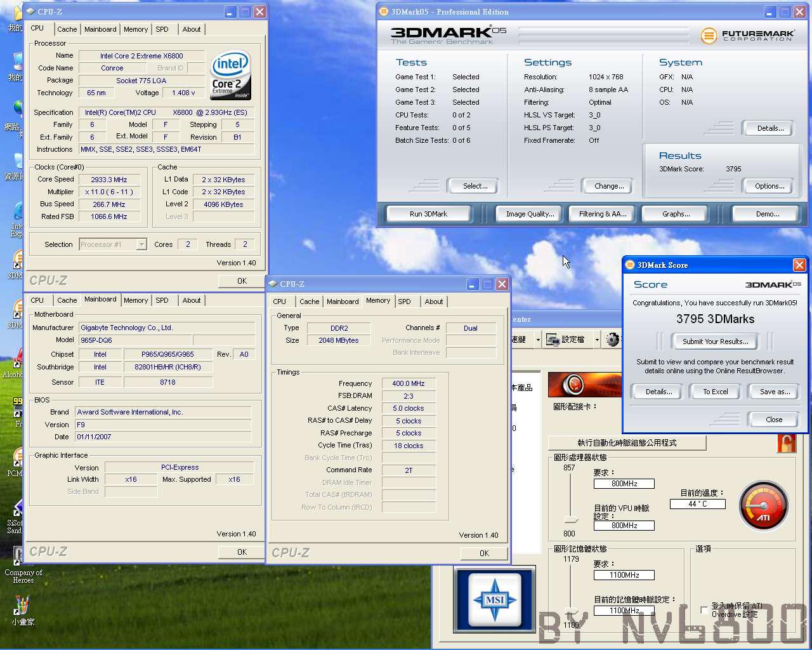Click Submit Your Results button
The width and height of the screenshot is (812, 650).
coord(715,342)
